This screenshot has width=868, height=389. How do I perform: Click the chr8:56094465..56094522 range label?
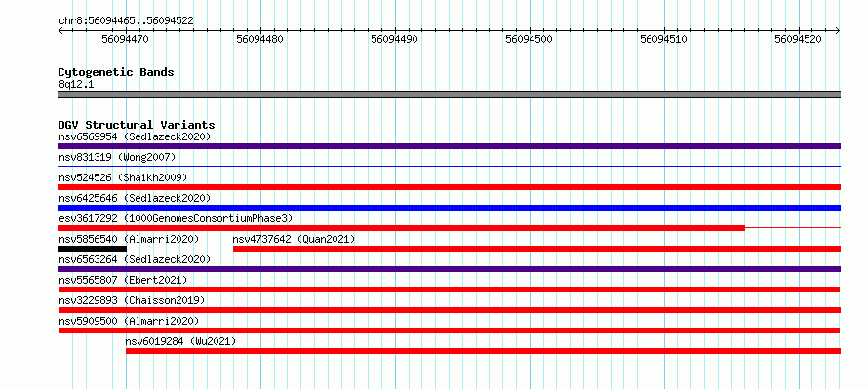(x=126, y=21)
